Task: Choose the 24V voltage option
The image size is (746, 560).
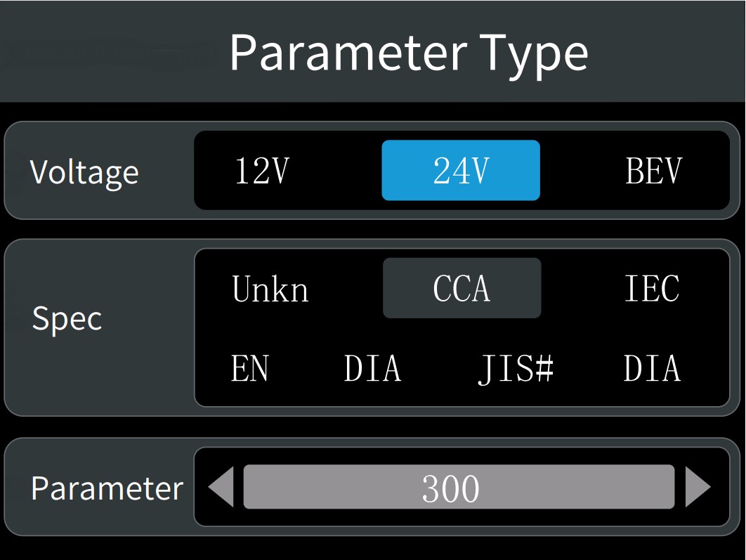Action: click(461, 171)
